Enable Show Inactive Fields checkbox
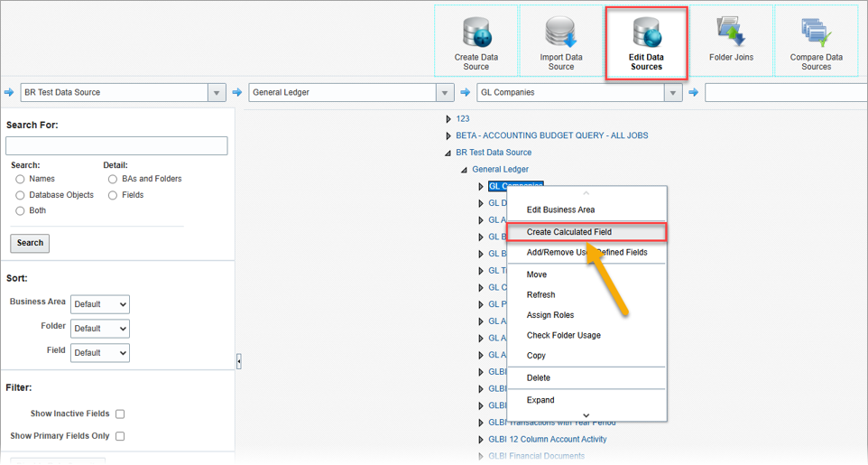This screenshot has width=868, height=465. point(120,414)
